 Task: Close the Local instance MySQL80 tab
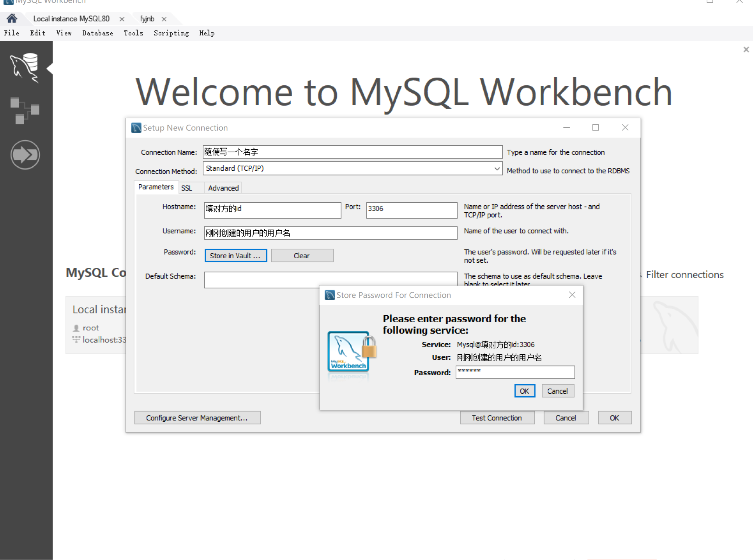coord(121,19)
